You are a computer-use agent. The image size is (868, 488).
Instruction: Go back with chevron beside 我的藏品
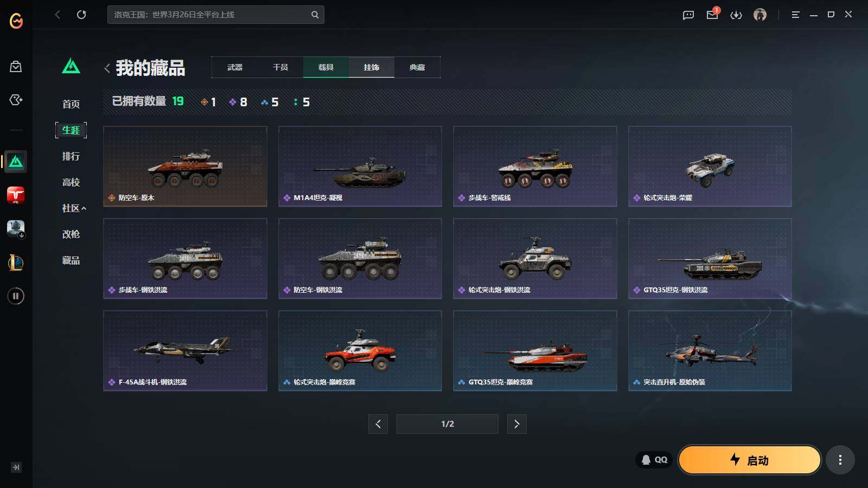pos(107,68)
